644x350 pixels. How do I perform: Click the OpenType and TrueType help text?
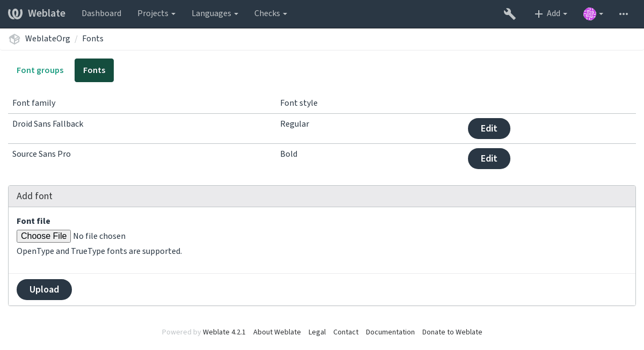click(x=99, y=251)
